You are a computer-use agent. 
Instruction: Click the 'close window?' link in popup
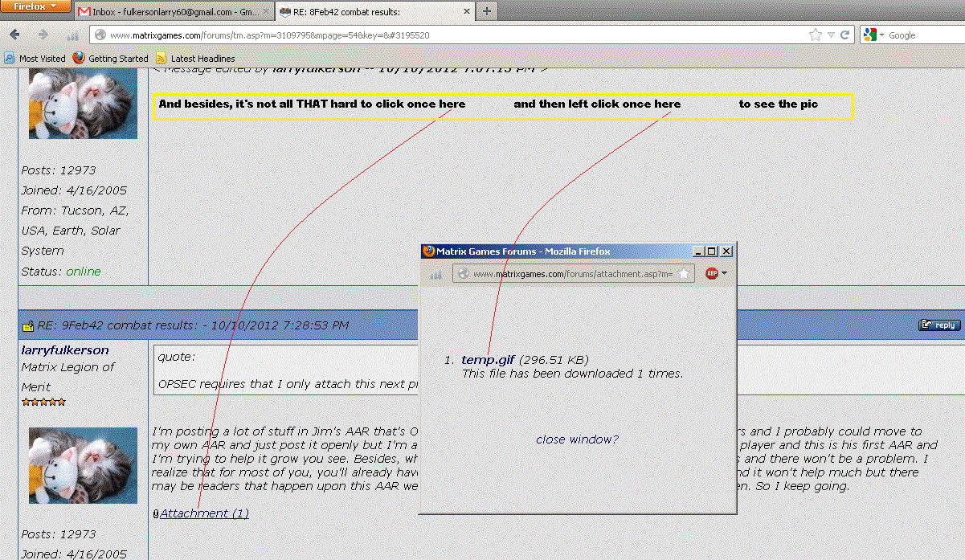pyautogui.click(x=577, y=439)
